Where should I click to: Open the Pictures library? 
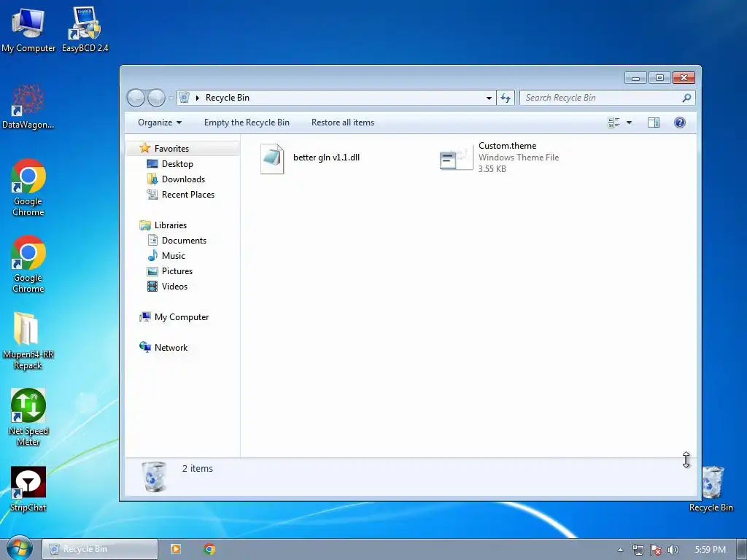coord(177,271)
